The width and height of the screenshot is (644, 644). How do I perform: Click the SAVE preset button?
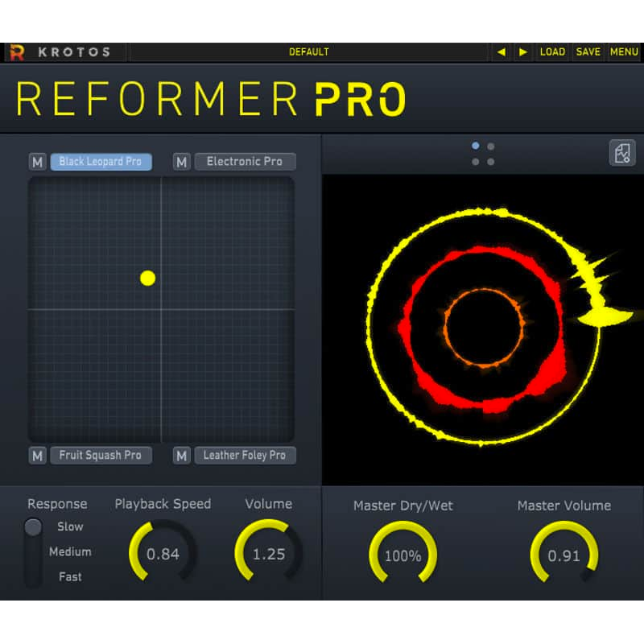(x=588, y=52)
